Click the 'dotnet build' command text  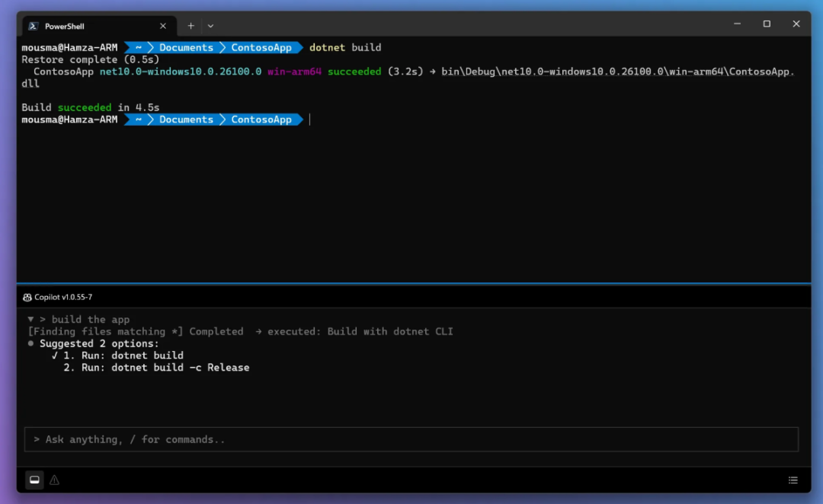(x=345, y=47)
